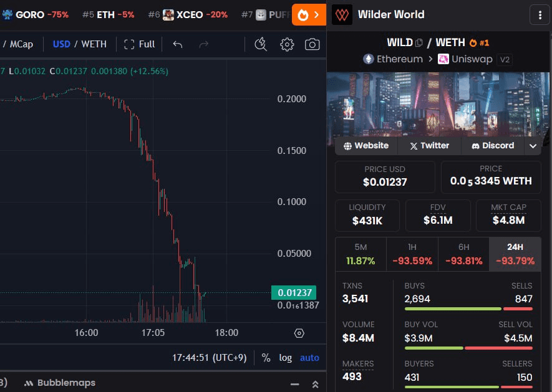This screenshot has width=552, height=392.
Task: Expand more links chevron beside Discord
Action: pos(533,146)
